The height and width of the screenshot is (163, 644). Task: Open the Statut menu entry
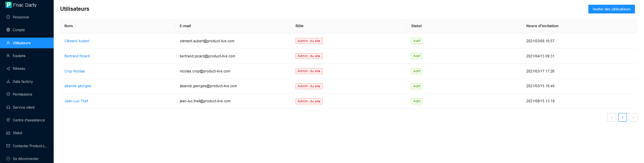pyautogui.click(x=17, y=133)
